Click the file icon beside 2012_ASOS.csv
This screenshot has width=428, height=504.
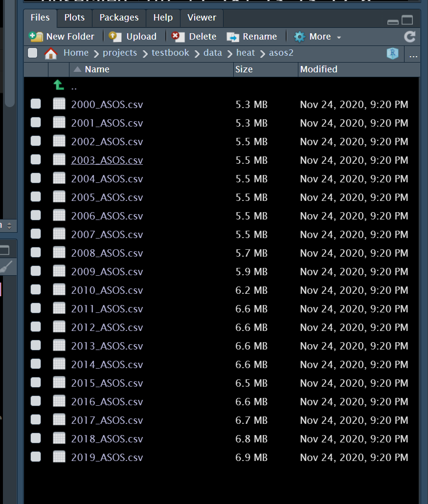tap(59, 326)
